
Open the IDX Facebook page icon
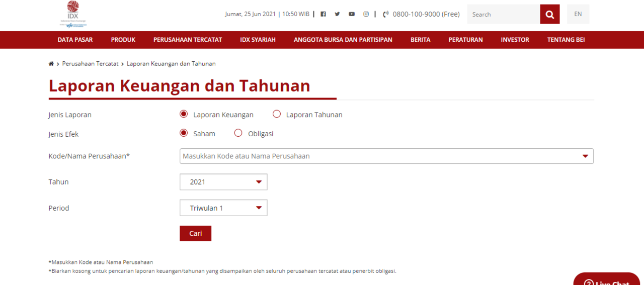(x=323, y=14)
